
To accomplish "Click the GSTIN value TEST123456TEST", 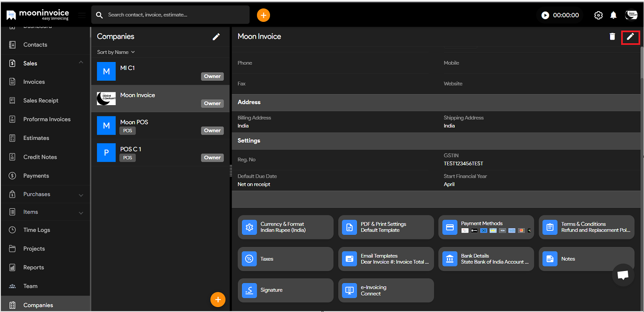I will pos(463,164).
